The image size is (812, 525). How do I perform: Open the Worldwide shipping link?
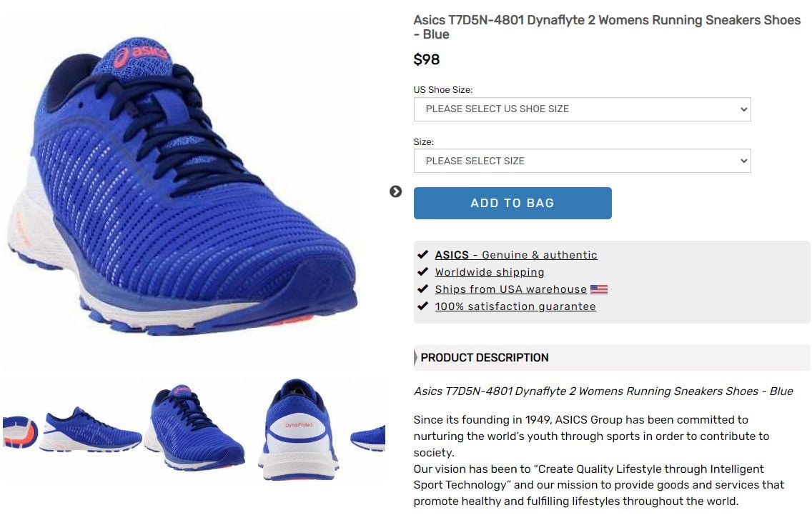[x=490, y=272]
